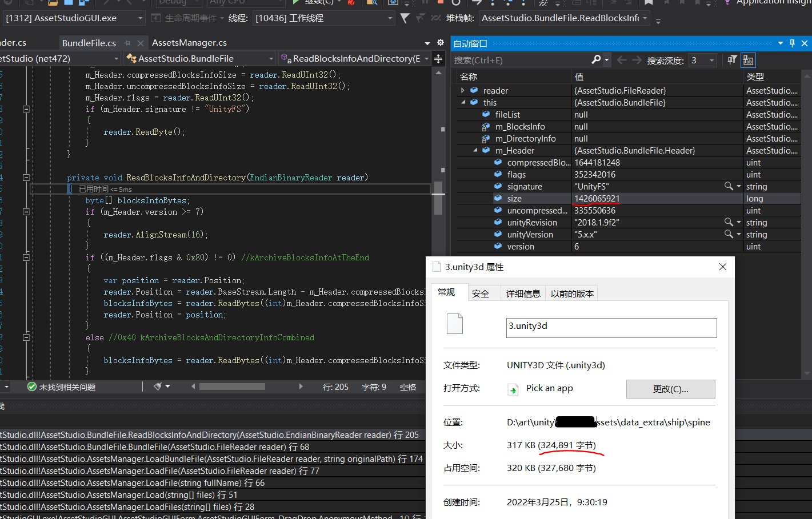Click the editor horizontal scrollbar
The image size is (812, 519).
pos(232,387)
